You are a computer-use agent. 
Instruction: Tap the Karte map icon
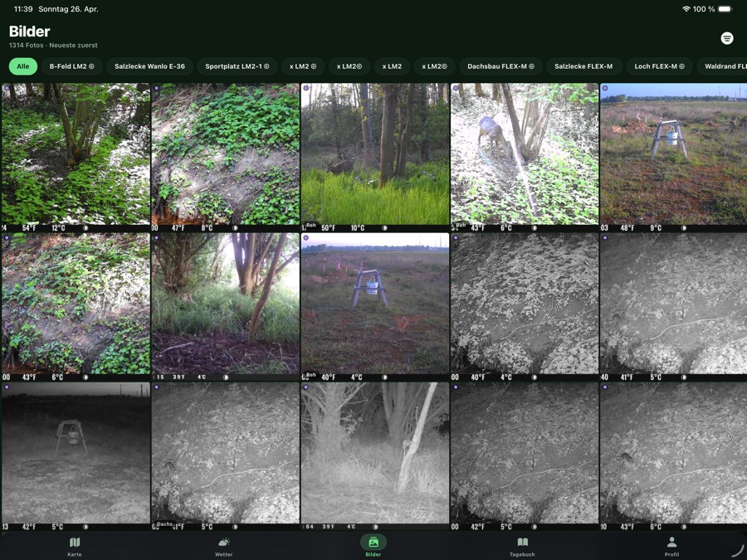(x=75, y=543)
